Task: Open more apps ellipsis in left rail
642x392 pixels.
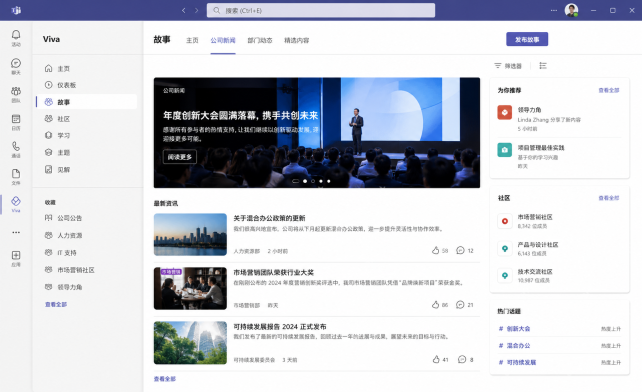Action: point(16,232)
